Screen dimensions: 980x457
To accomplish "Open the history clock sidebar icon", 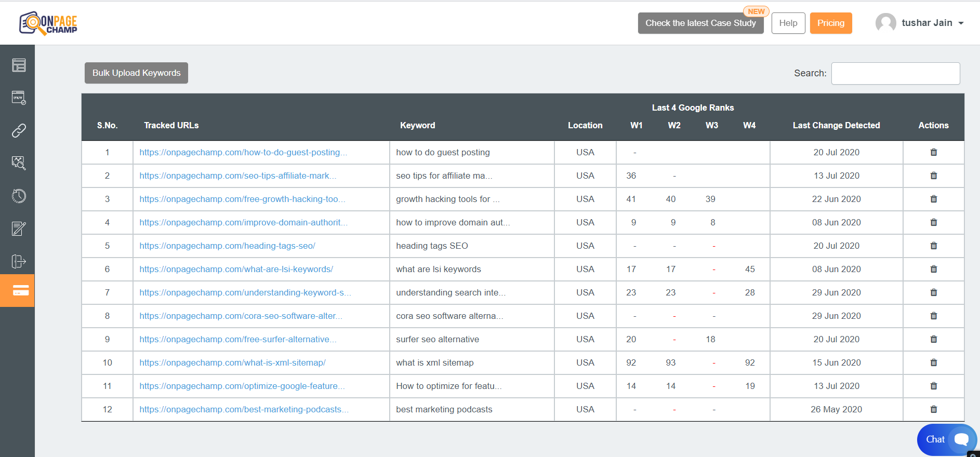I will point(19,196).
